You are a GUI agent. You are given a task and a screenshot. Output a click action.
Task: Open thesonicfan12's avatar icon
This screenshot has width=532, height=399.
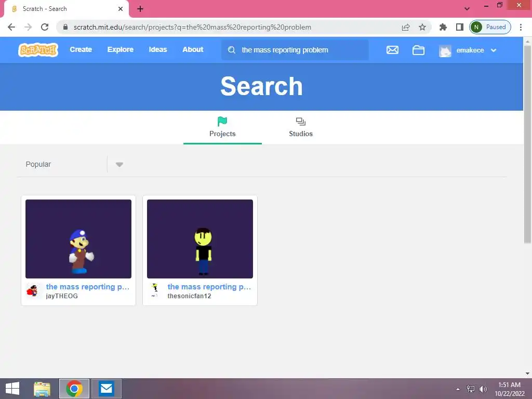tap(154, 291)
